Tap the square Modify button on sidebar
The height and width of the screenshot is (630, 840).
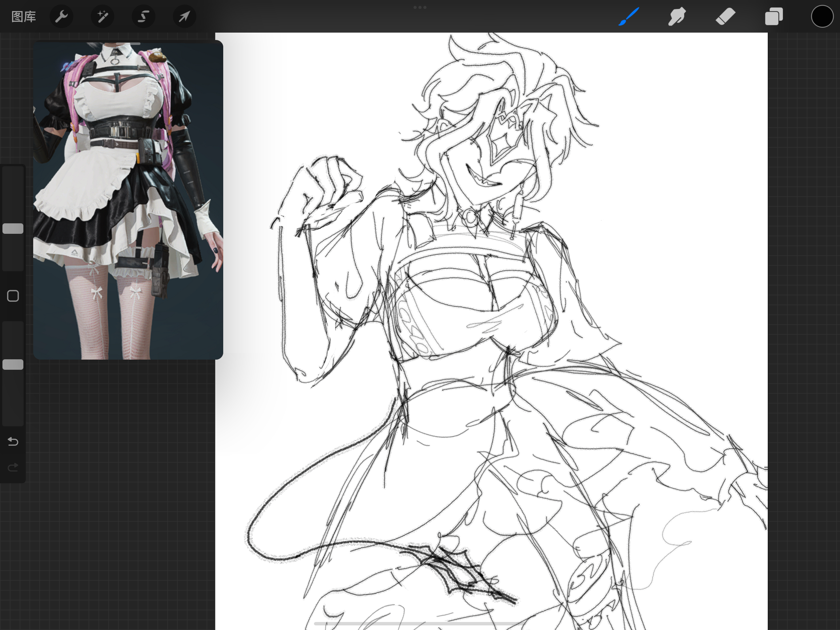click(13, 296)
